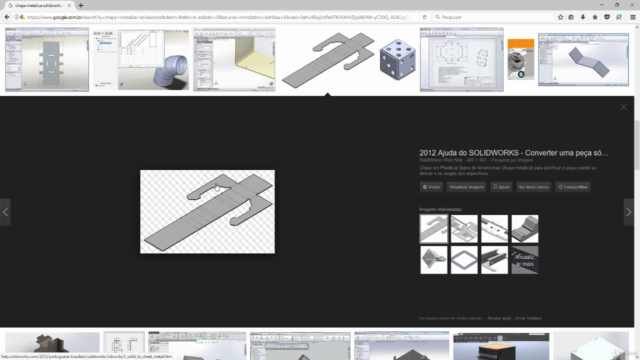Screen dimensions: 640x360
Task: Go back with the browser back arrow
Action: 7,17
